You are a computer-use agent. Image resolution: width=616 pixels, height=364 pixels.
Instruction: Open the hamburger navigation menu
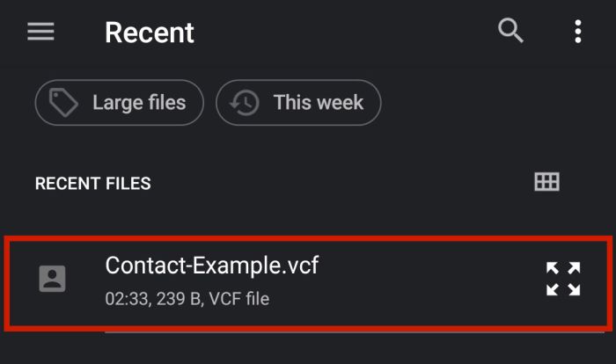[40, 32]
